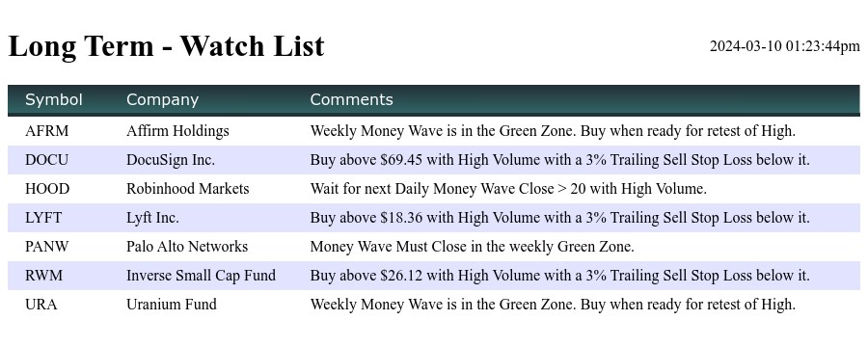Click the Buy above $69.45 comment
Image resolution: width=868 pixels, height=347 pixels.
point(559,160)
